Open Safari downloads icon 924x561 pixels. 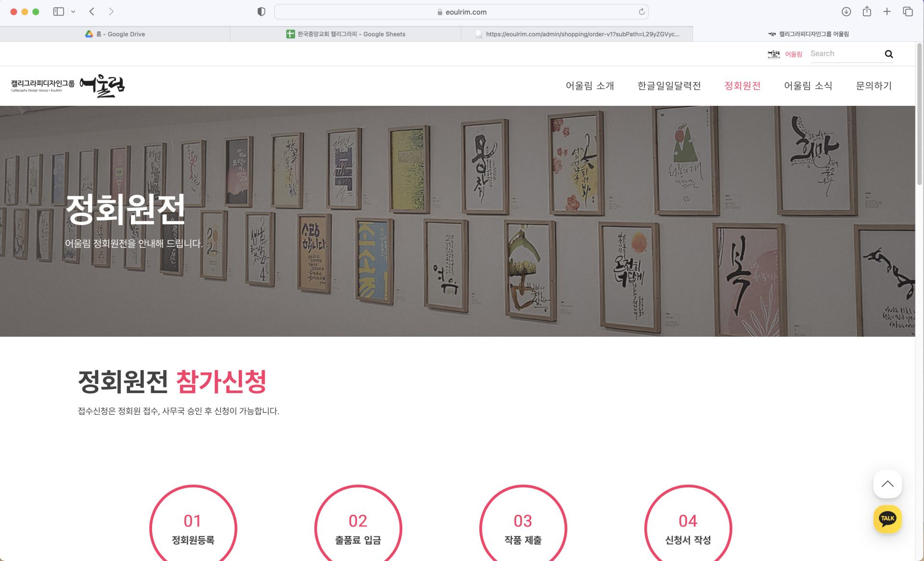[846, 12]
